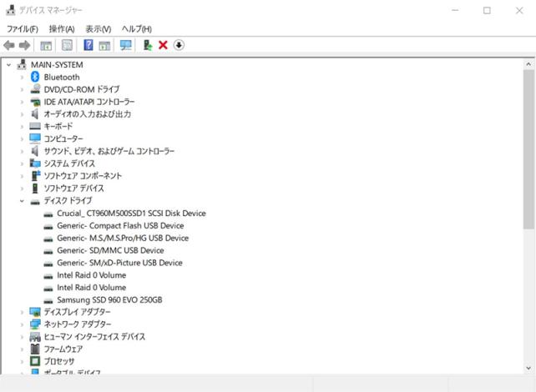
Task: Select the ソフトウェア デバイス label
Action: pyautogui.click(x=73, y=188)
